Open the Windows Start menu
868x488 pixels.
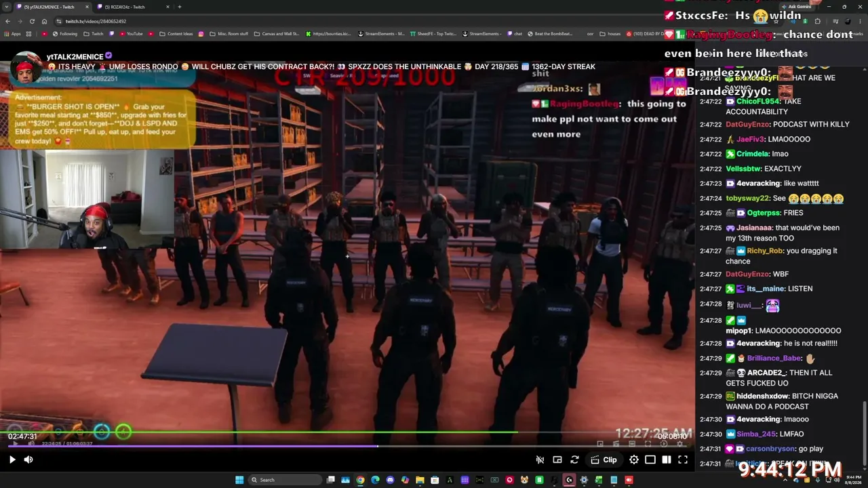(x=239, y=480)
